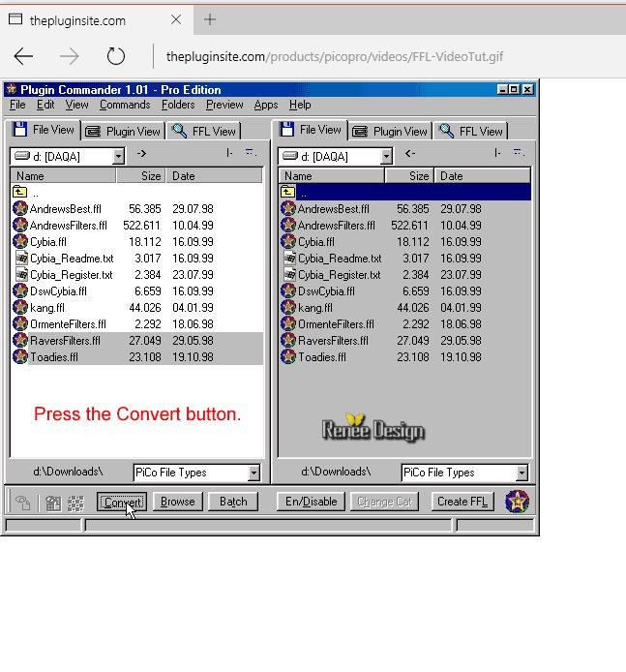Image resolution: width=626 pixels, height=672 pixels.
Task: Click the Cybia_Readme.txt document icon in left panel
Action: [x=21, y=258]
